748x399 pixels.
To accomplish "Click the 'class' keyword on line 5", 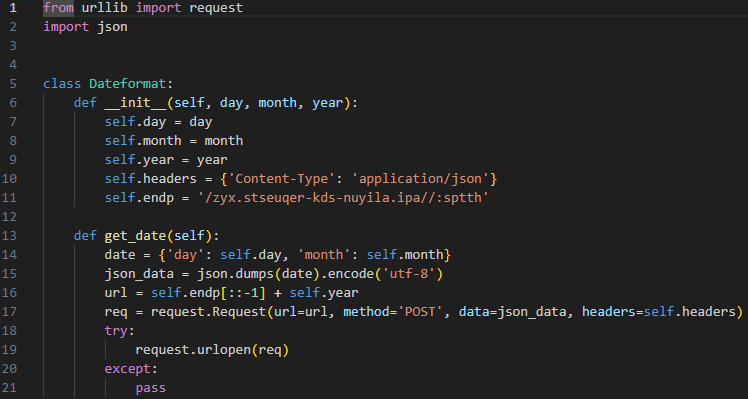I will (62, 84).
